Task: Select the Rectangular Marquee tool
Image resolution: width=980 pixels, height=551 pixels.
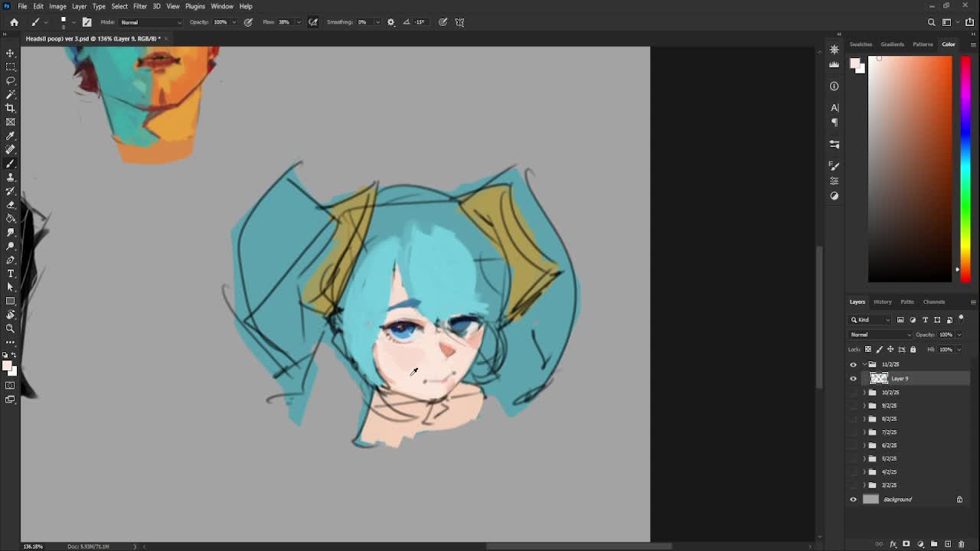Action: (11, 67)
